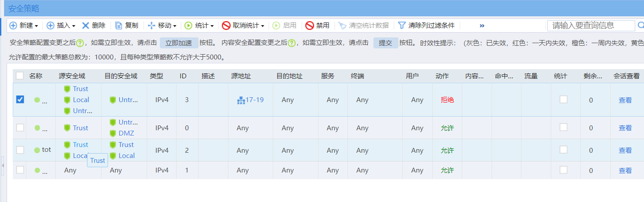Open 查看 session link for policy ID 0
644x202 pixels.
click(x=625, y=128)
